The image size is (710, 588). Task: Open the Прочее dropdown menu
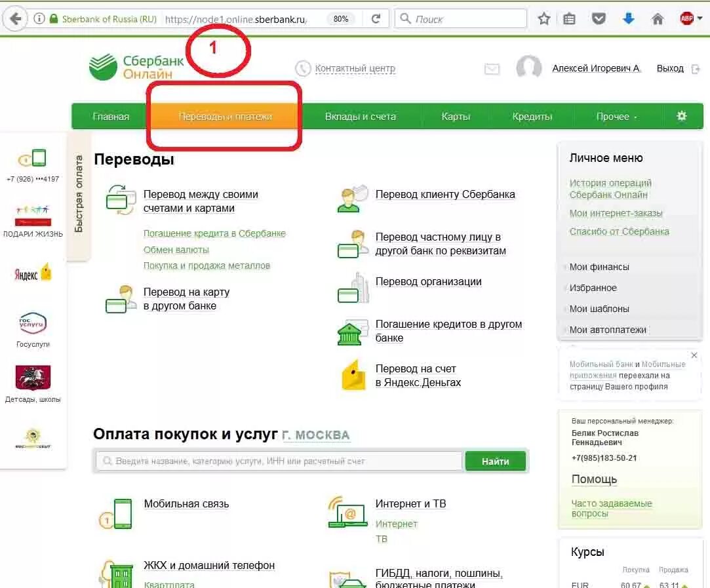(612, 116)
